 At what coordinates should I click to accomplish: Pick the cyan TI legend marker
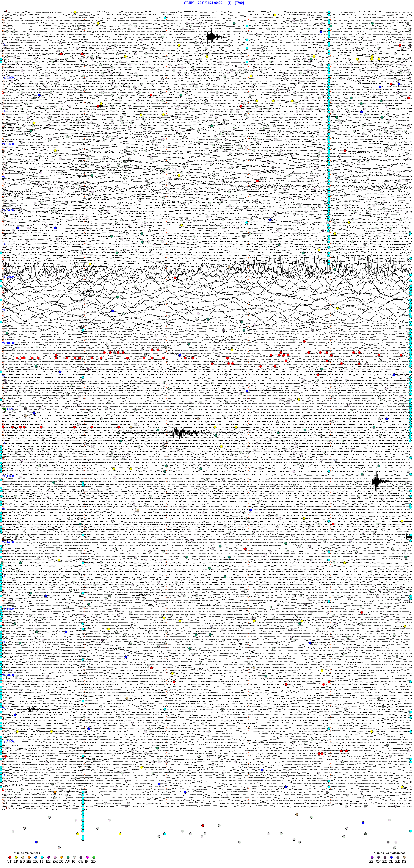point(42,857)
